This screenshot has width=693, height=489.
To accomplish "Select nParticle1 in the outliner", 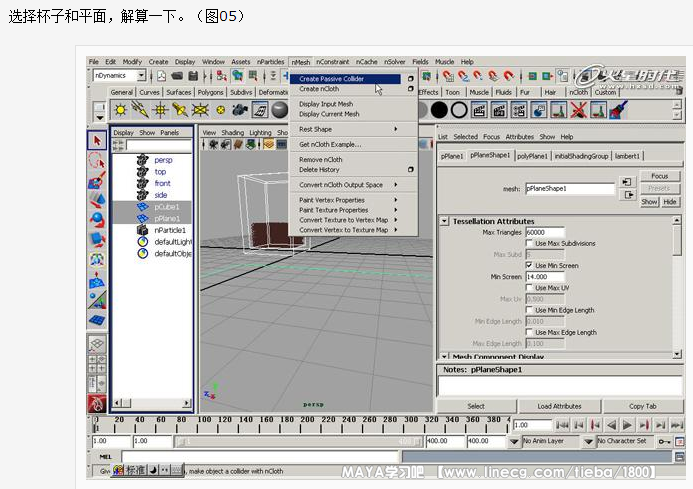I will tap(169, 230).
